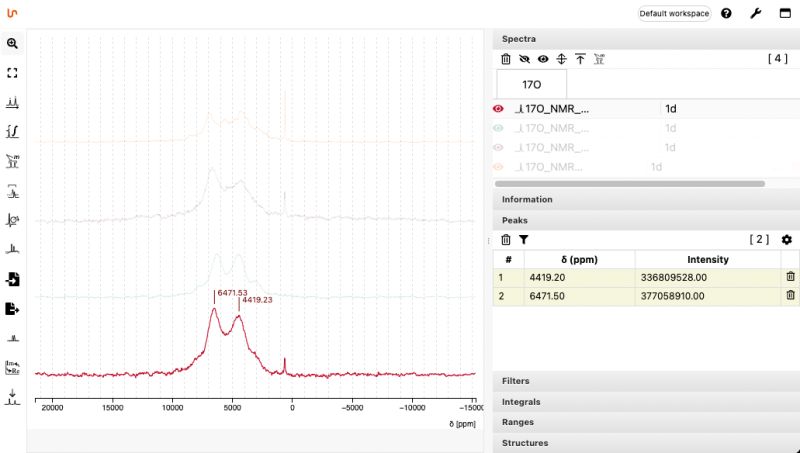The height and width of the screenshot is (453, 800).
Task: Open the baseline correction tool
Action: tap(12, 249)
